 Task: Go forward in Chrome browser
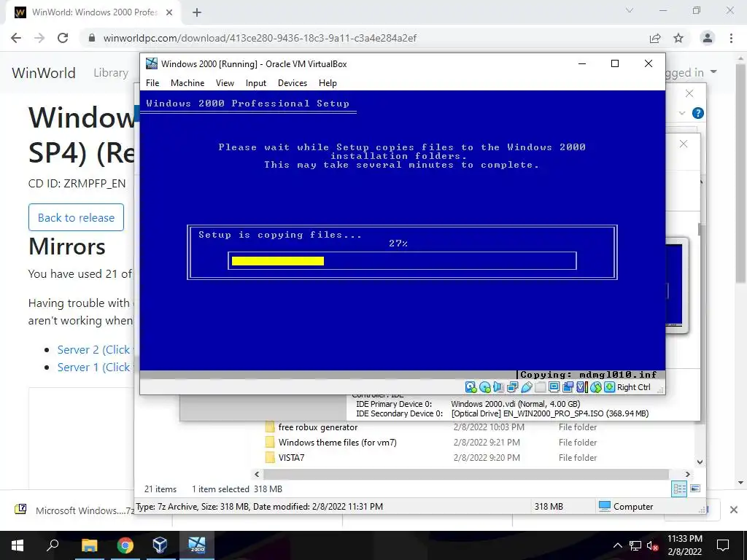tap(39, 38)
